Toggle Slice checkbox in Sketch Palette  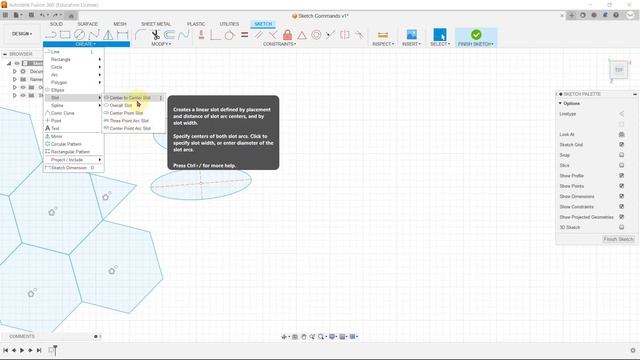(622, 165)
